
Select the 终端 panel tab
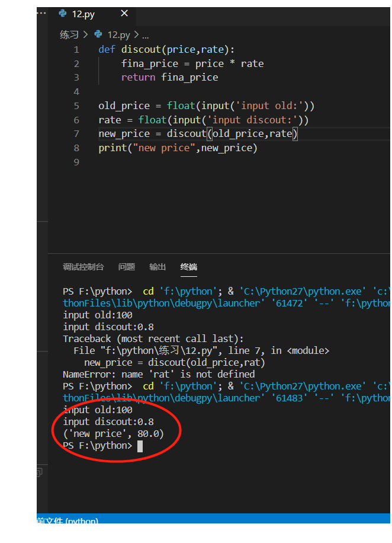pos(188,267)
